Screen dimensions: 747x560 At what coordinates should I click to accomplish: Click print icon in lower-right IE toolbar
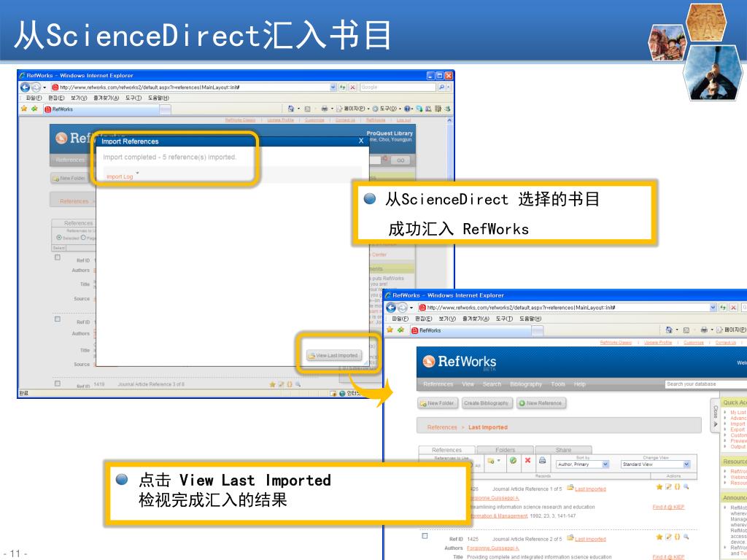[x=704, y=330]
